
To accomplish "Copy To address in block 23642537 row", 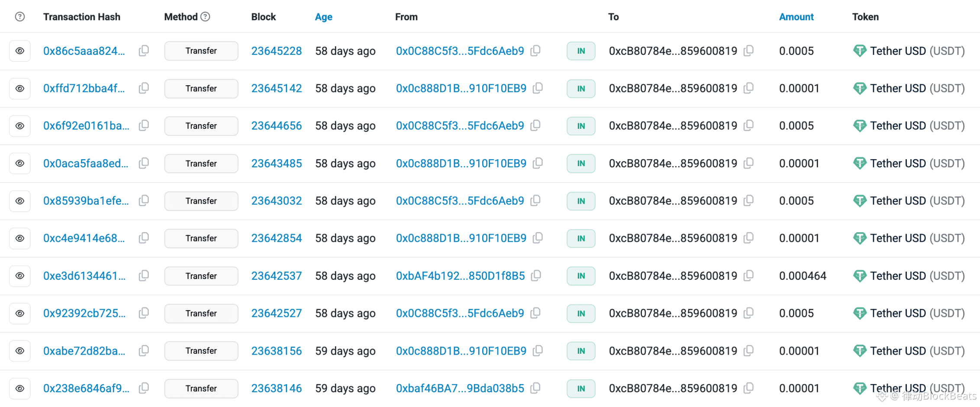I will [748, 276].
